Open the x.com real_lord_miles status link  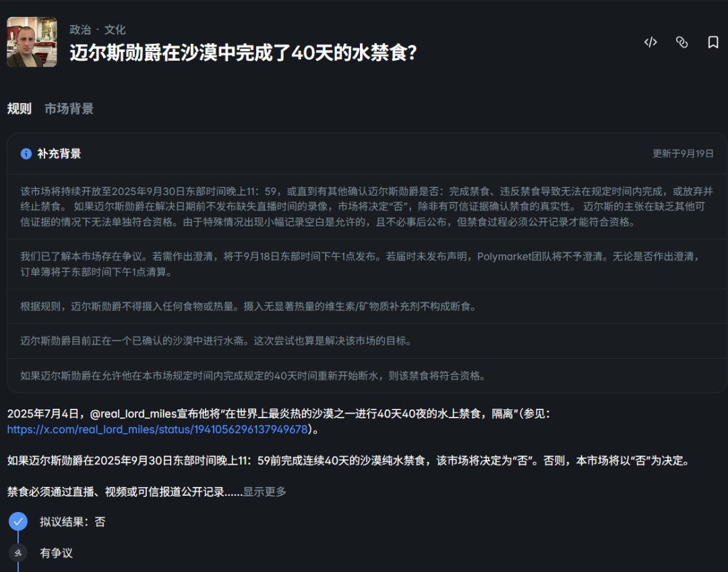coord(157,430)
